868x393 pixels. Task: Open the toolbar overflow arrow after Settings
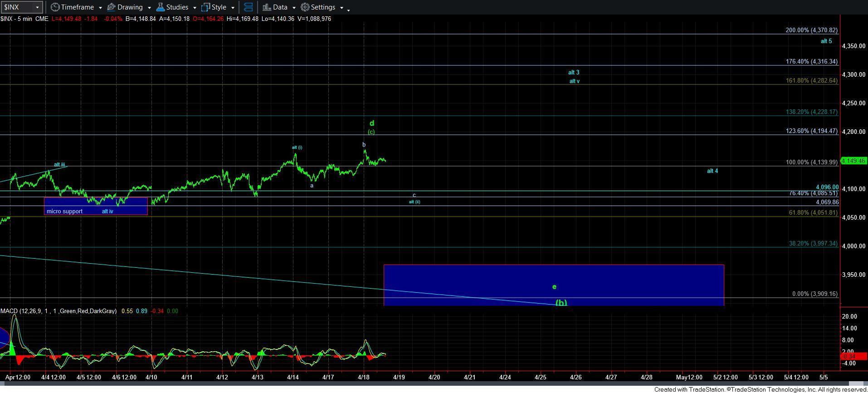348,10
